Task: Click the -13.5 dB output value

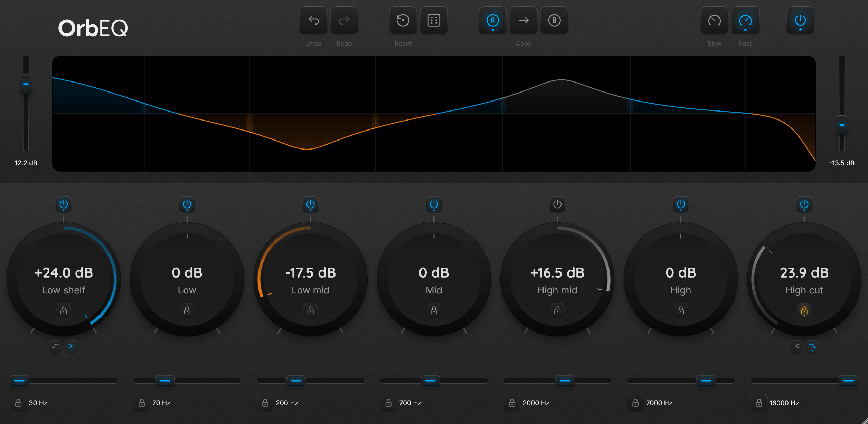Action: coord(842,163)
